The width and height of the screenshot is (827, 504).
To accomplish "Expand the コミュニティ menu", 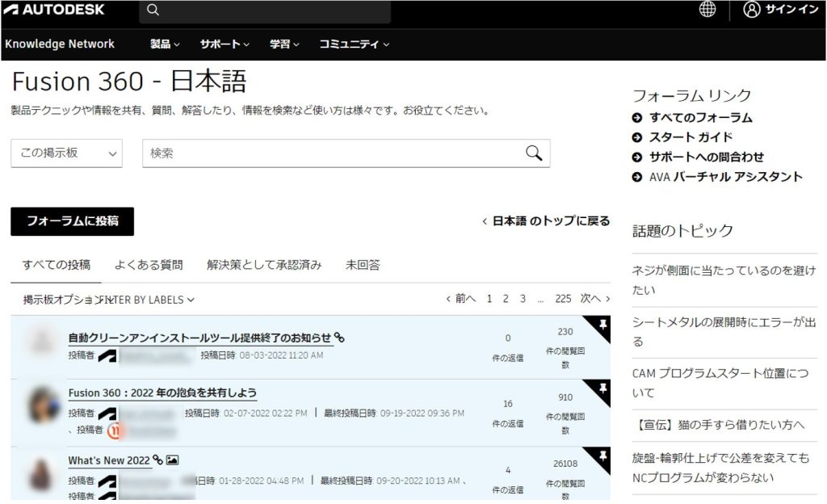I will 354,44.
